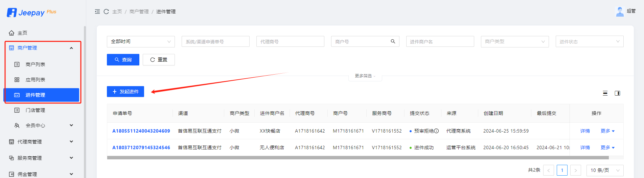Open table row density settings icon
Image resolution: width=644 pixels, height=178 pixels.
605,93
